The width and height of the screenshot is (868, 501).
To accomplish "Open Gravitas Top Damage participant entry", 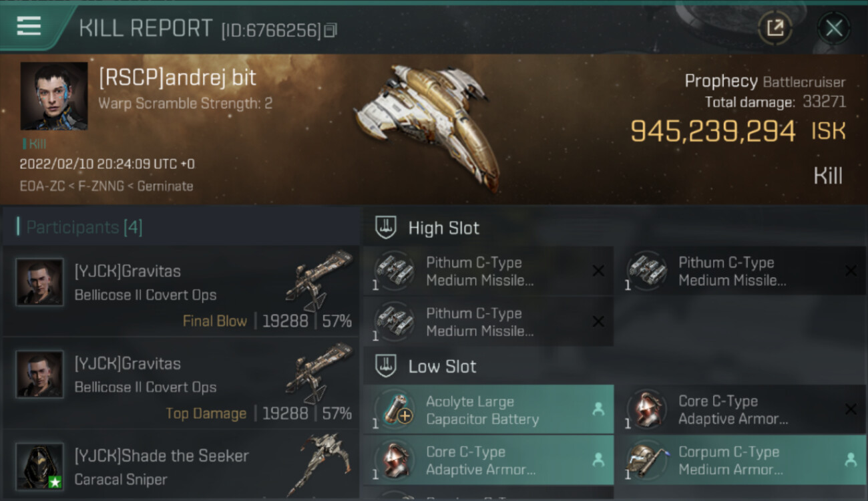I will click(181, 384).
